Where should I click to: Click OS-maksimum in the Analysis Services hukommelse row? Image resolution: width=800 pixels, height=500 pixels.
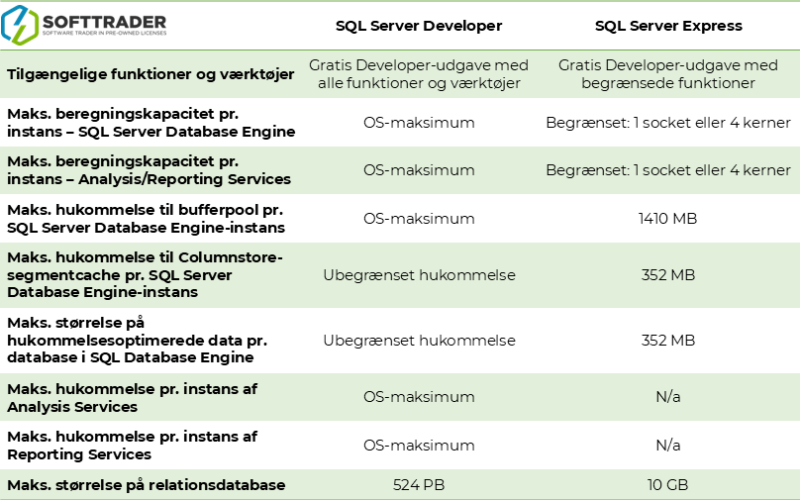(x=419, y=397)
